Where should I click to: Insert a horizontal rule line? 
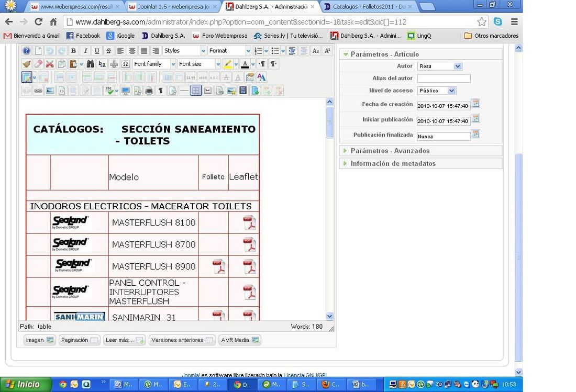(184, 91)
